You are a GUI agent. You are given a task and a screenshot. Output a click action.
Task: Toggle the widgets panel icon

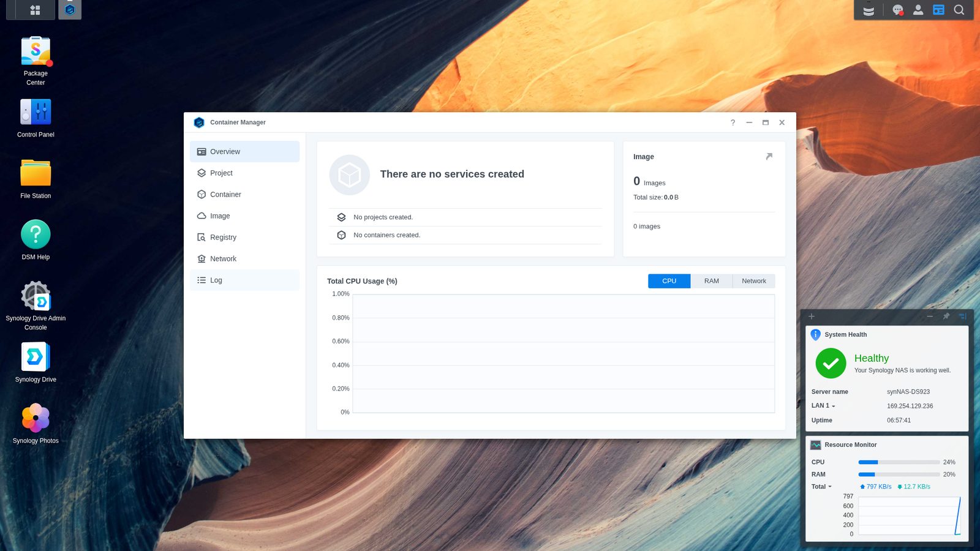pyautogui.click(x=938, y=10)
